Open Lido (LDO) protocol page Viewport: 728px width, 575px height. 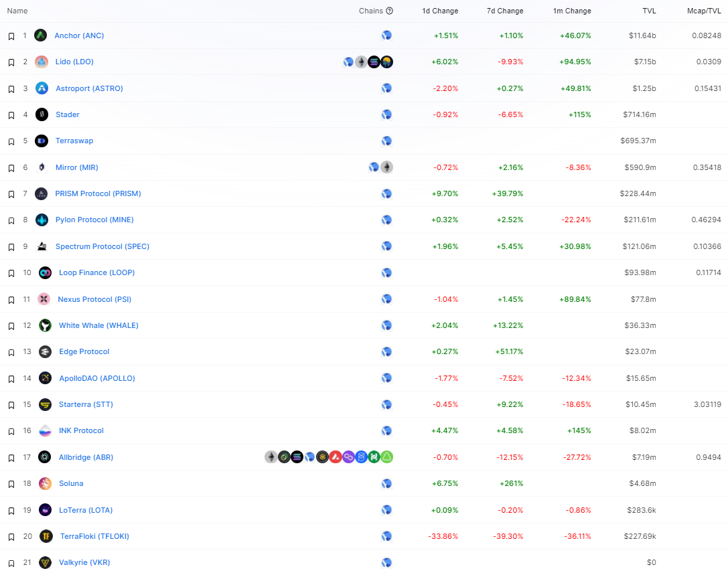click(74, 62)
